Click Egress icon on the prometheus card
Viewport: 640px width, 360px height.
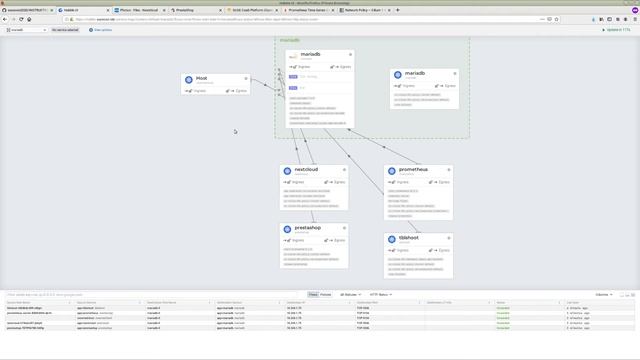pyautogui.click(x=432, y=182)
